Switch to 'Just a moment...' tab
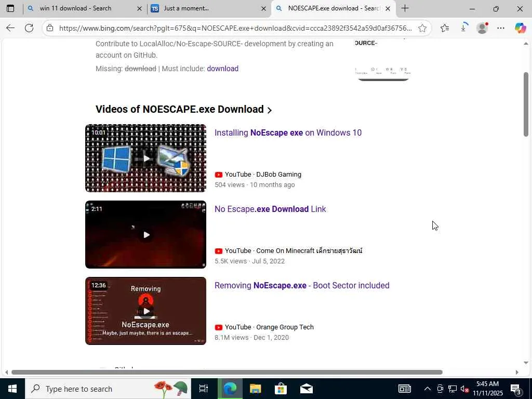This screenshot has width=532, height=399. point(209,8)
